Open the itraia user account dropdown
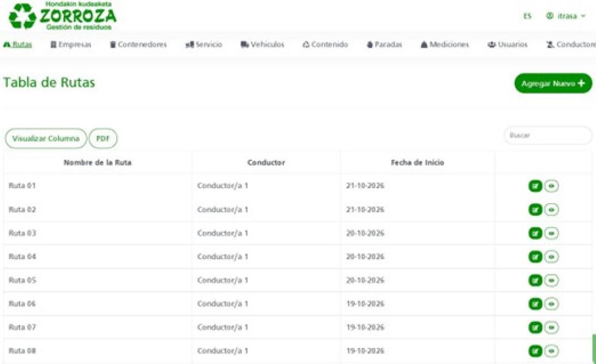Image resolution: width=596 pixels, height=364 pixels. pyautogui.click(x=566, y=16)
